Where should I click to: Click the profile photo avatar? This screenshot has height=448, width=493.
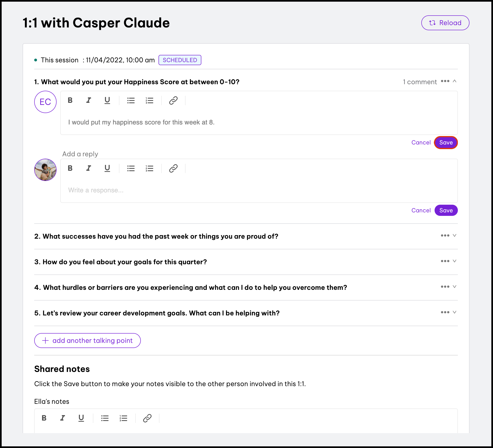(45, 170)
